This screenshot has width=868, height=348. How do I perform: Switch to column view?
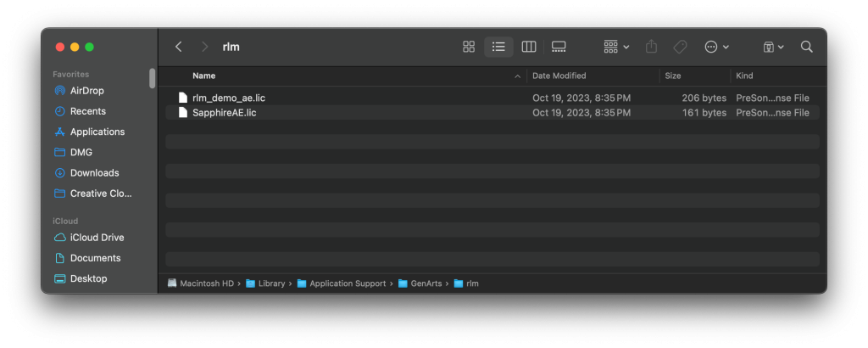click(x=528, y=47)
